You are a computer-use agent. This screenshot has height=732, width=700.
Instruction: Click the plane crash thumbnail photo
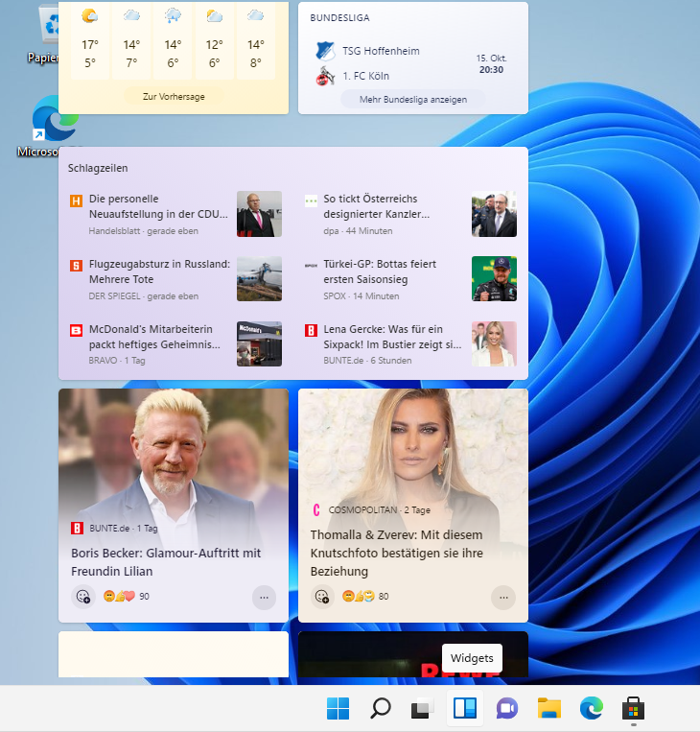point(259,279)
